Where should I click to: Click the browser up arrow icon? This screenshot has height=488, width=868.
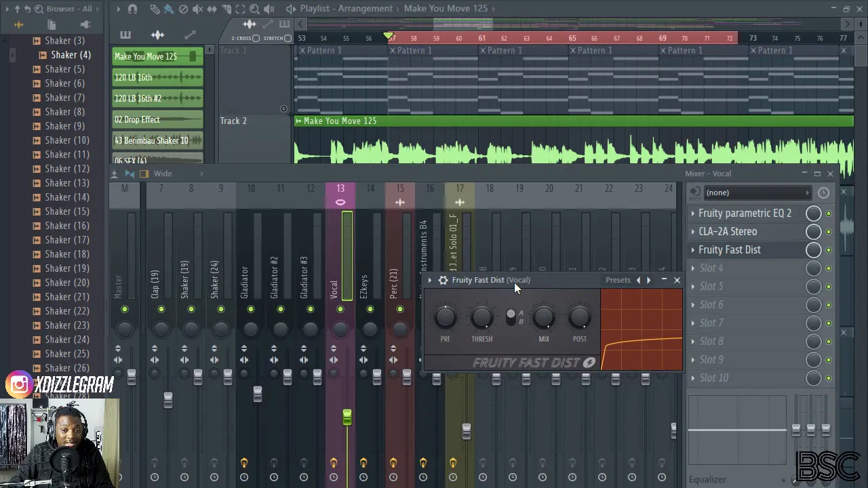[x=17, y=9]
